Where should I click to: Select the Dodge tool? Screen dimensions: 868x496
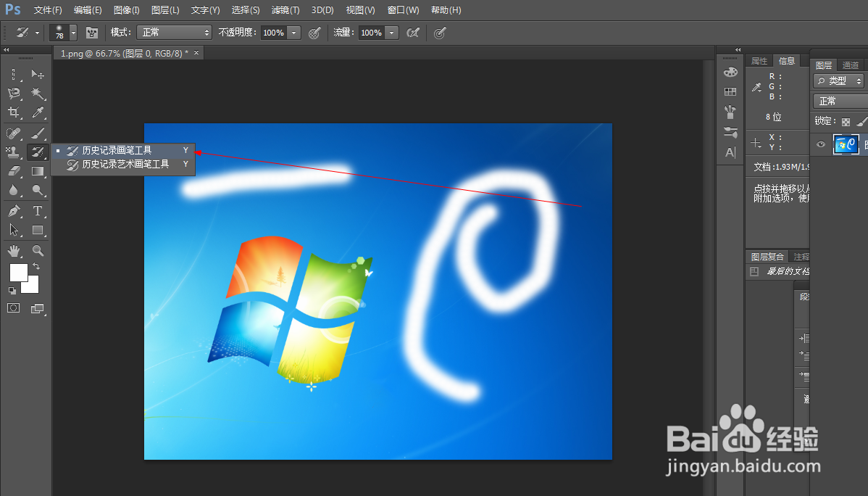[38, 191]
